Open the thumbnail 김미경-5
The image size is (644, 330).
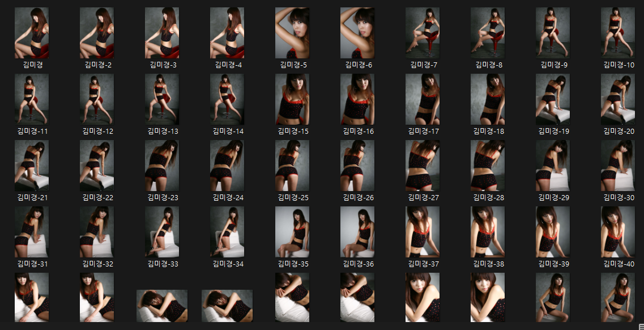(x=292, y=32)
